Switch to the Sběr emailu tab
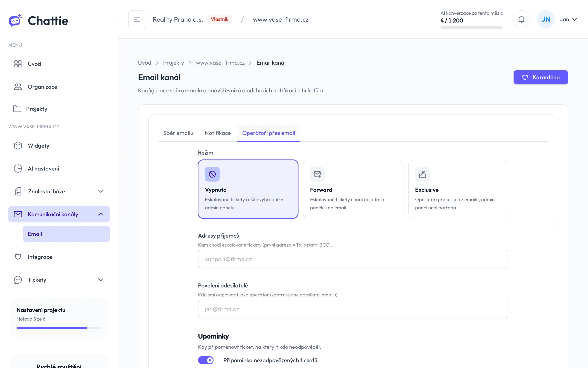588x368 pixels. (x=178, y=133)
